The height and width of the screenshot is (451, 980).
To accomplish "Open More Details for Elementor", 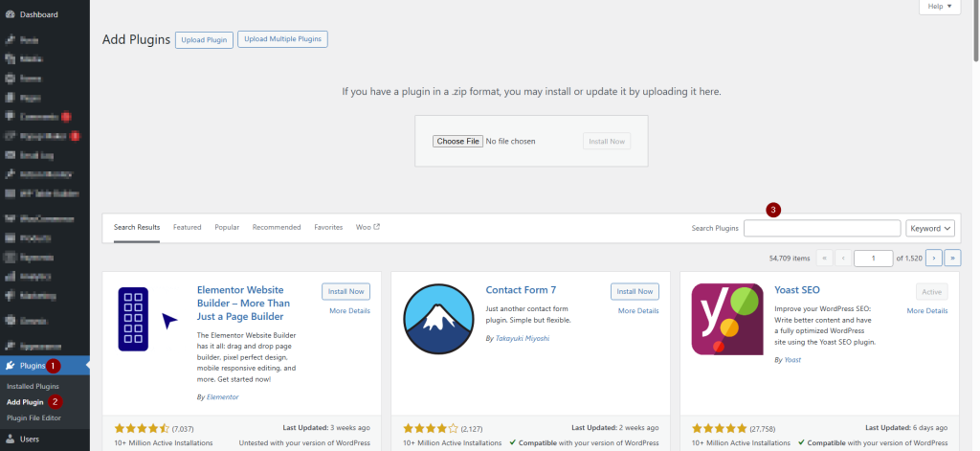I will pyautogui.click(x=350, y=311).
